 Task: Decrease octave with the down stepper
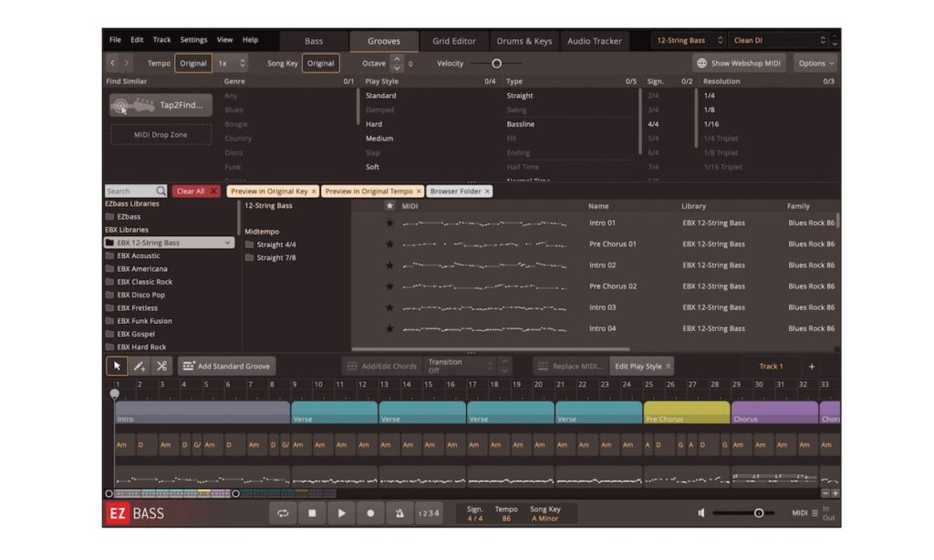pos(397,67)
